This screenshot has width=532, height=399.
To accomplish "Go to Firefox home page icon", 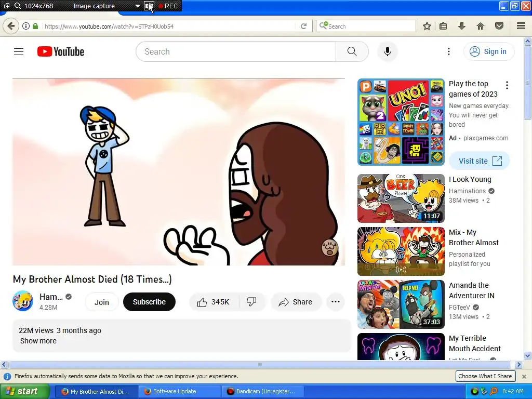I will pos(481,26).
